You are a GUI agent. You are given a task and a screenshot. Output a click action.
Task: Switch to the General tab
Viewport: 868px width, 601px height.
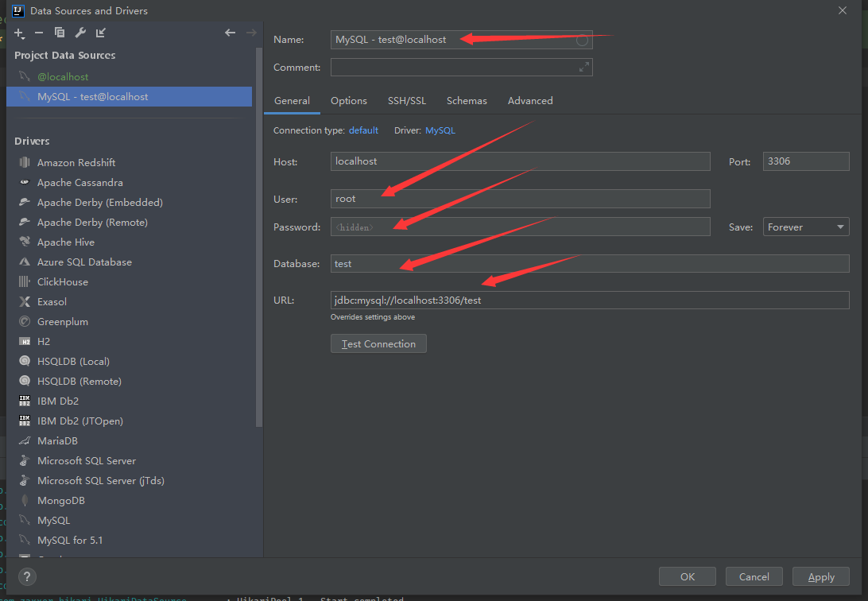coord(292,101)
